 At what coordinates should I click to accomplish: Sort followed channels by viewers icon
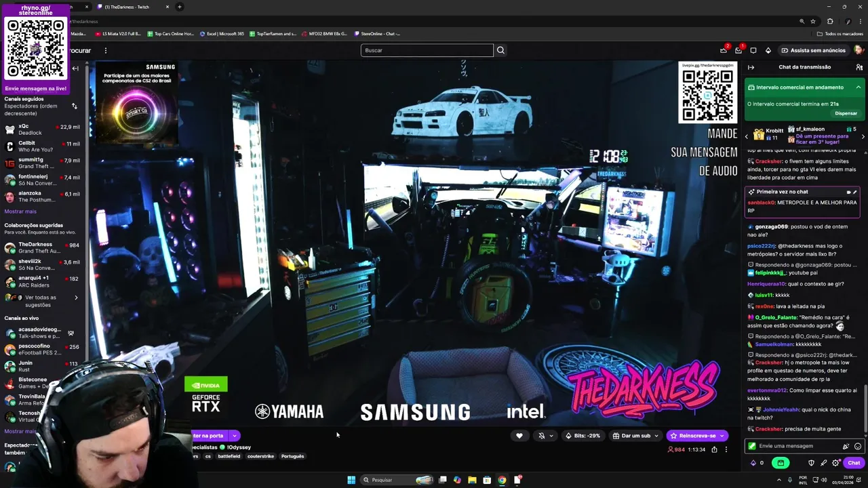(75, 106)
